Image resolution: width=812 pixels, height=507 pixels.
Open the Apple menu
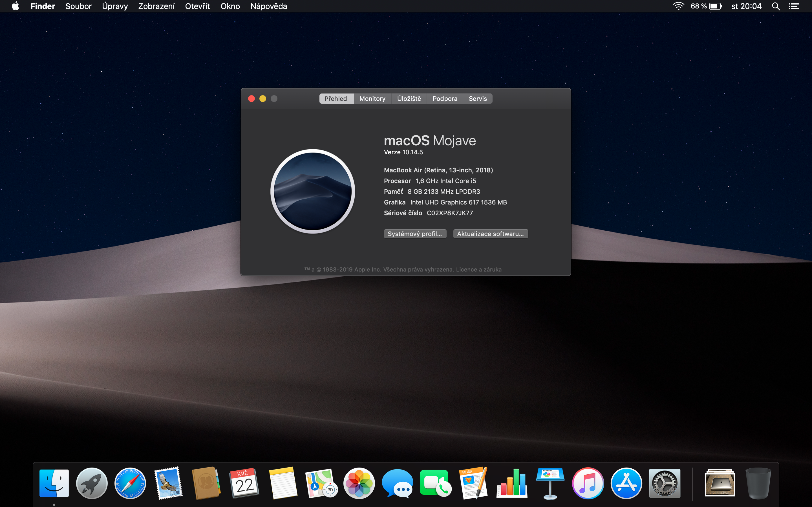pos(16,6)
